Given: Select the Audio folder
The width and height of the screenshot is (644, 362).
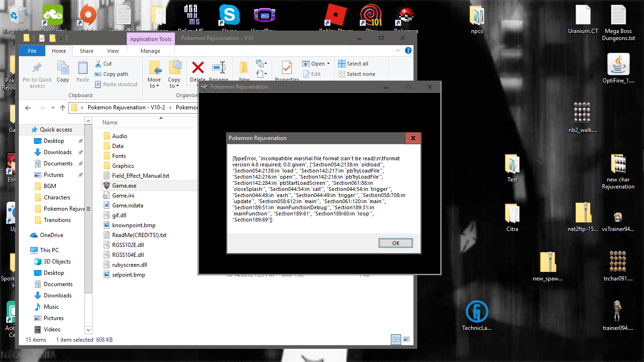Looking at the screenshot, I should (120, 136).
